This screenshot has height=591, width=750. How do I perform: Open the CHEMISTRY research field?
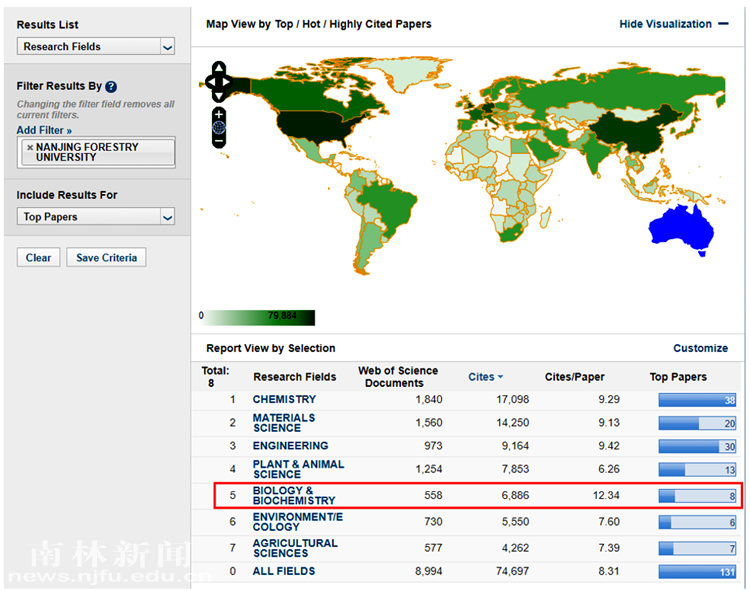coord(284,400)
